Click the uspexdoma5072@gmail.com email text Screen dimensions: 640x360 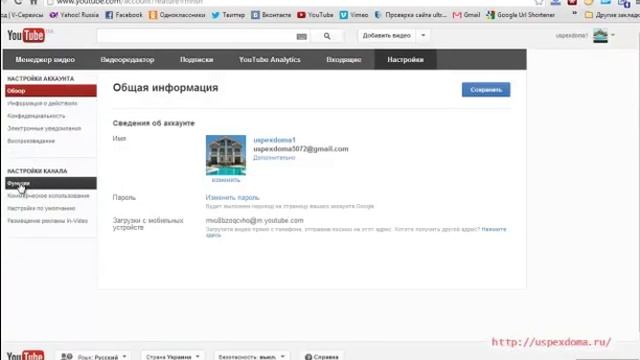pyautogui.click(x=301, y=149)
